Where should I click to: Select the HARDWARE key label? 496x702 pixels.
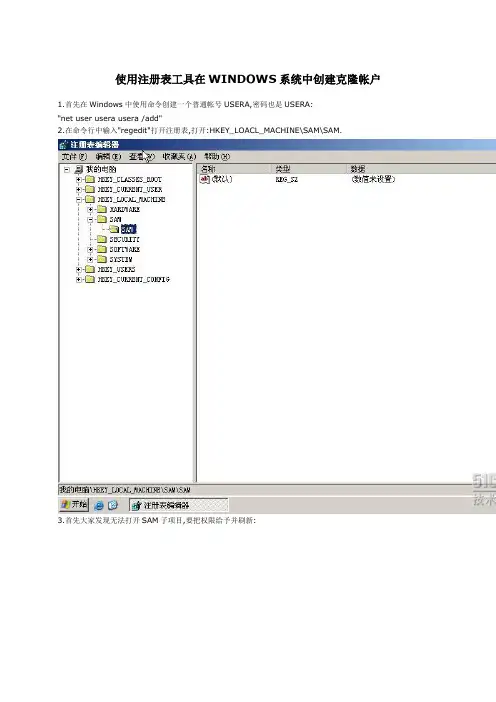(x=124, y=210)
